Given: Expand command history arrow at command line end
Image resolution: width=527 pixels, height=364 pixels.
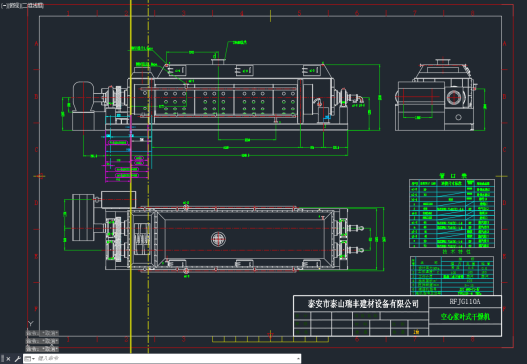Looking at the screenshot, I should tap(298, 359).
